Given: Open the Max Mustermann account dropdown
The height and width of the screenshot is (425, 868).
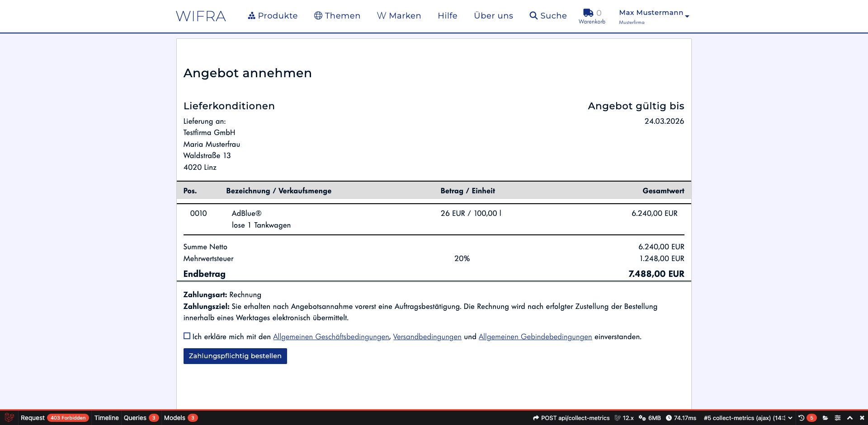Looking at the screenshot, I should pyautogui.click(x=651, y=13).
